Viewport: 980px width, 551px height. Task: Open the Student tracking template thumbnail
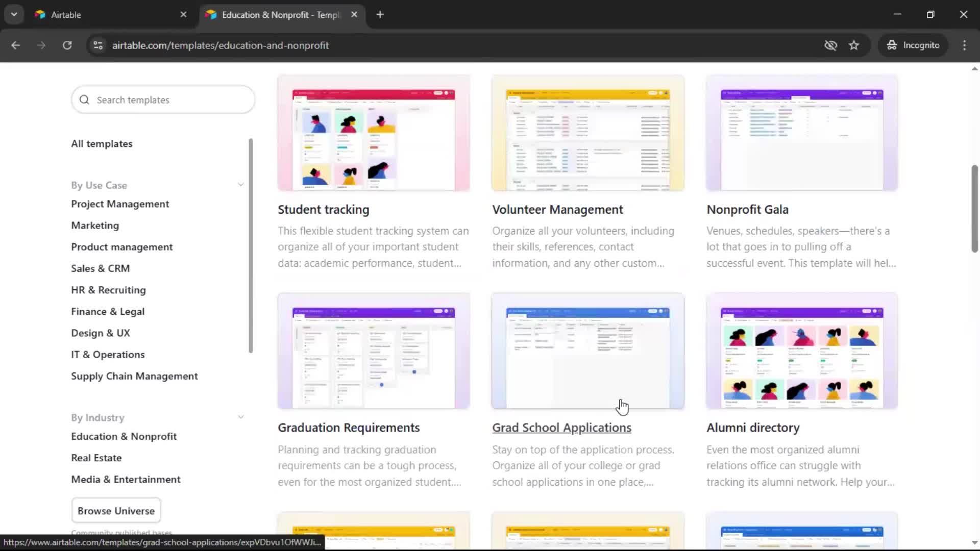tap(374, 133)
